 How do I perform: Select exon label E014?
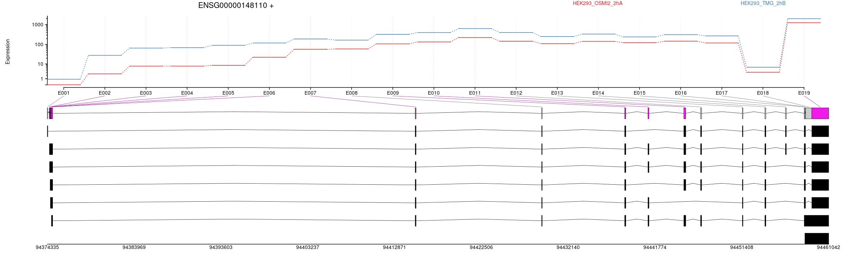(598, 93)
